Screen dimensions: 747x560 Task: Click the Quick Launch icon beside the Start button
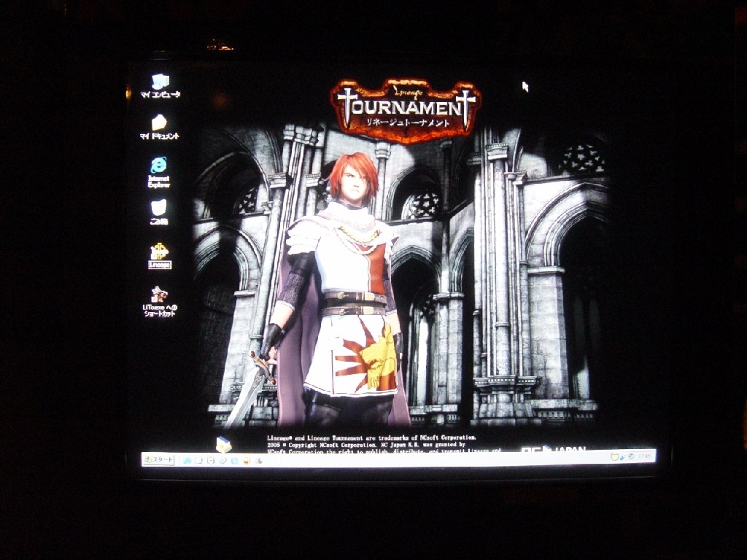pyautogui.click(x=187, y=461)
